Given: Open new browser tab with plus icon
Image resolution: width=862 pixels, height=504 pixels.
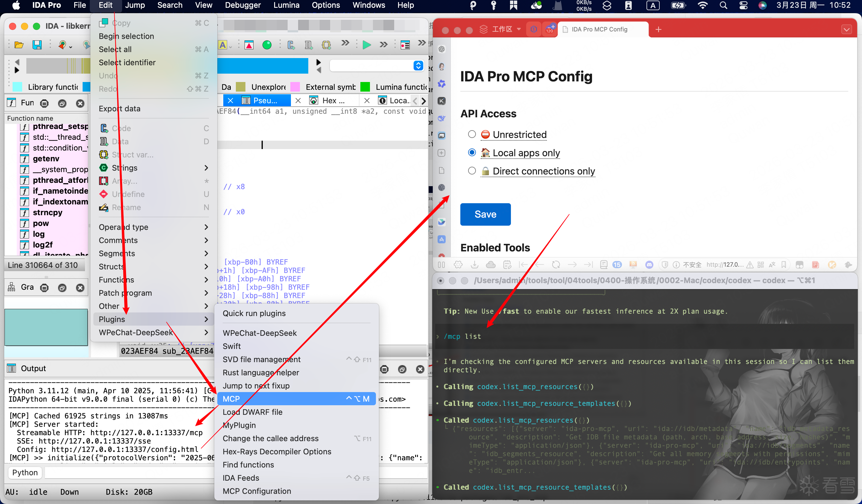Looking at the screenshot, I should click(x=658, y=29).
